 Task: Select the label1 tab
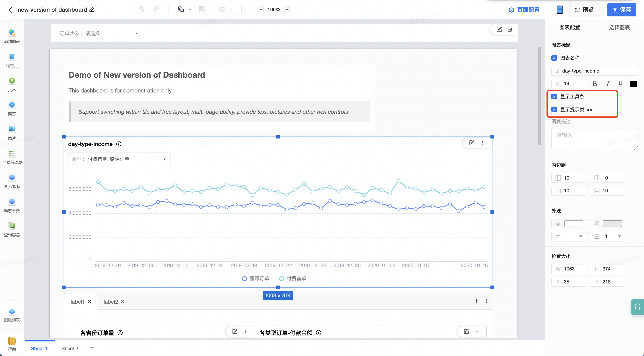click(x=77, y=302)
